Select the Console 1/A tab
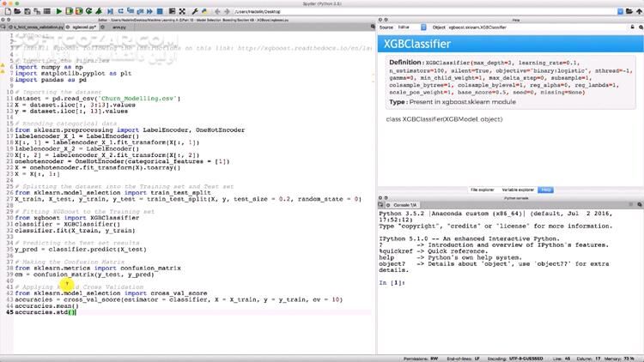The image size is (644, 362). (404, 205)
